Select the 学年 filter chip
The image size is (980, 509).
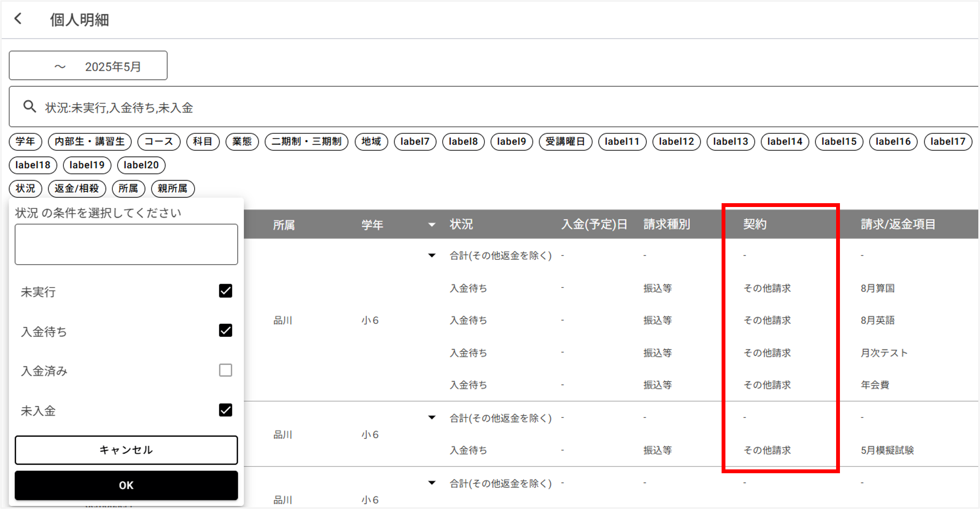(25, 141)
